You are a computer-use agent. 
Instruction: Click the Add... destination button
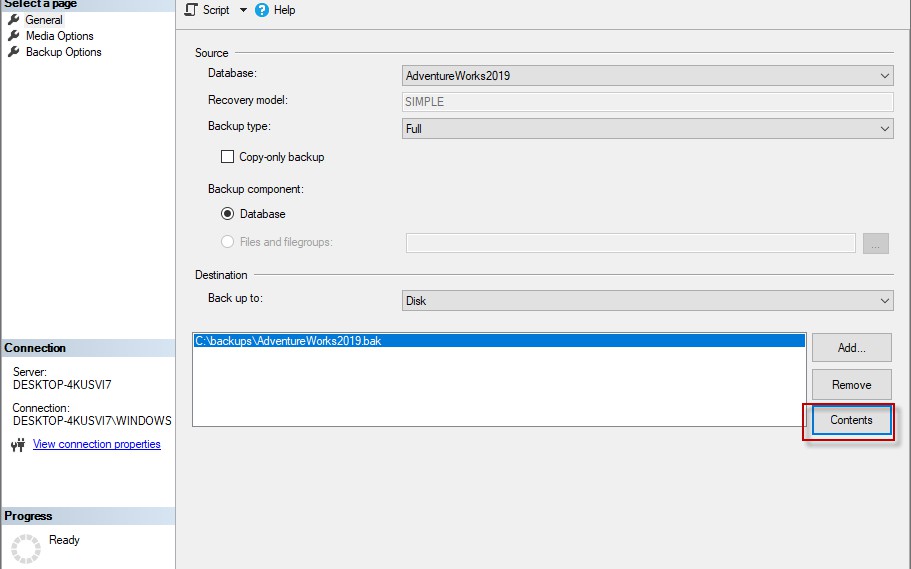[851, 348]
